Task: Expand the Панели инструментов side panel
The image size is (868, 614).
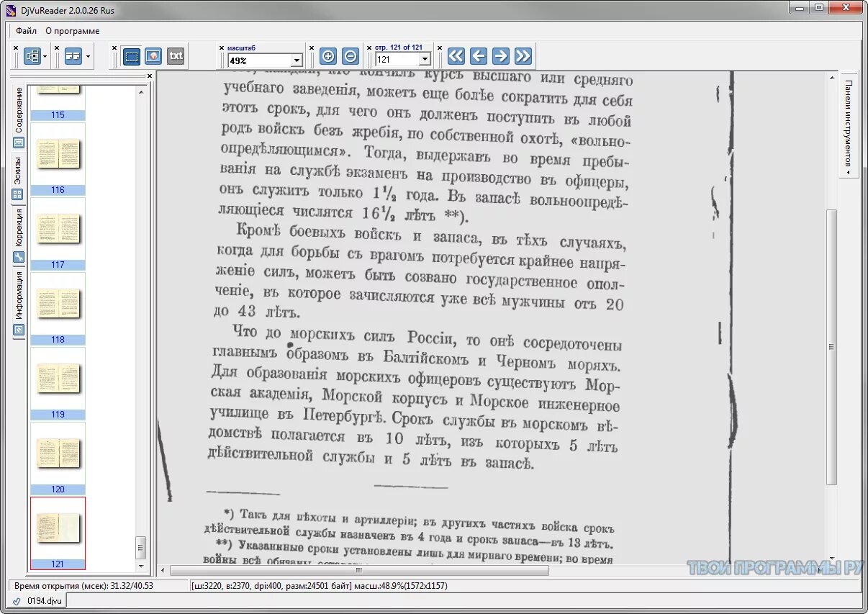Action: point(849,125)
